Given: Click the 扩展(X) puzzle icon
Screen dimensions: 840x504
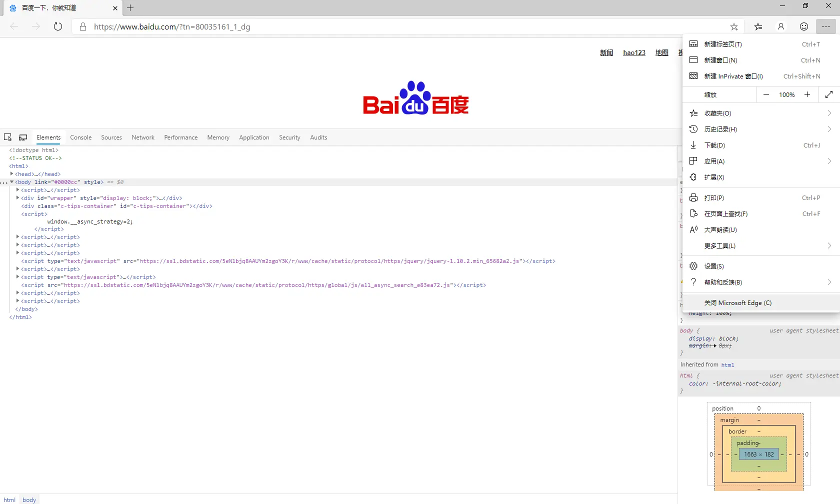Looking at the screenshot, I should (693, 177).
